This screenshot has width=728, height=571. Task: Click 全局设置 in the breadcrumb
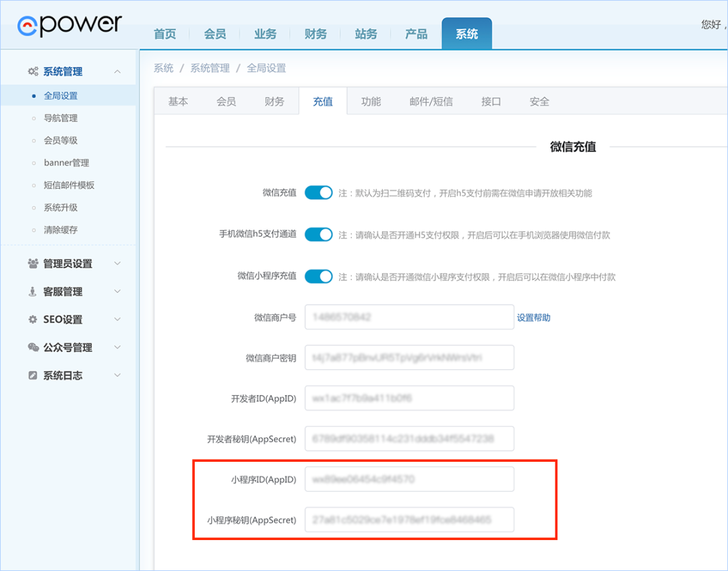266,68
